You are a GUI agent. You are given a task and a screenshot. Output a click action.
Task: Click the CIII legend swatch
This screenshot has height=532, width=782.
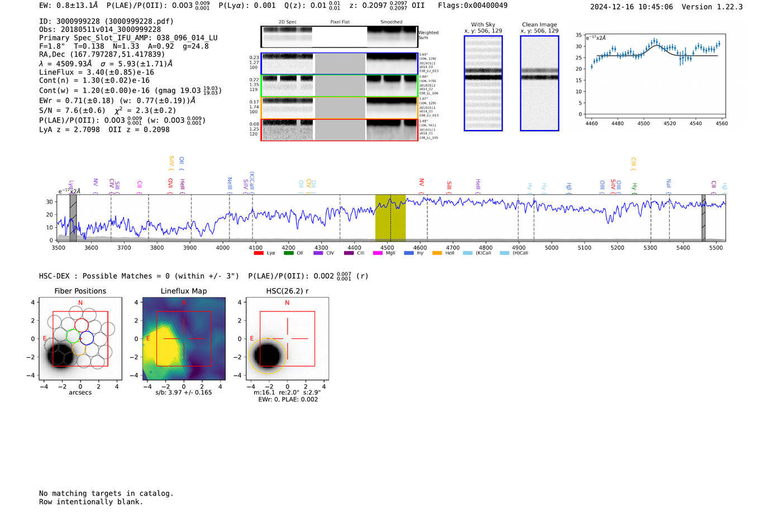349,253
